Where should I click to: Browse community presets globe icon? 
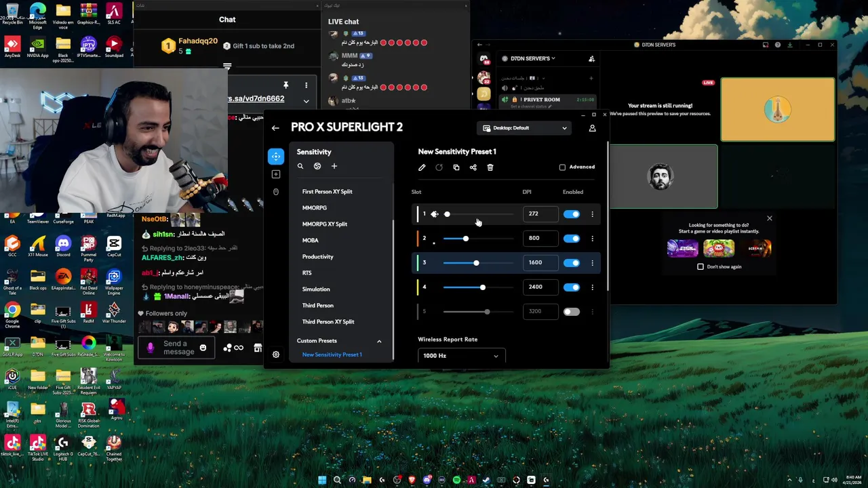pyautogui.click(x=317, y=166)
